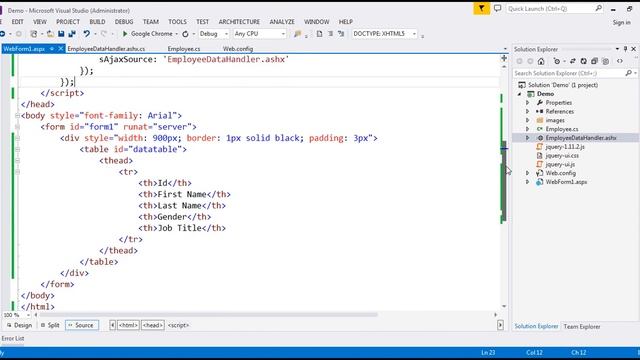The image size is (640, 360).
Task: Expand the images folder node
Action: (x=527, y=120)
